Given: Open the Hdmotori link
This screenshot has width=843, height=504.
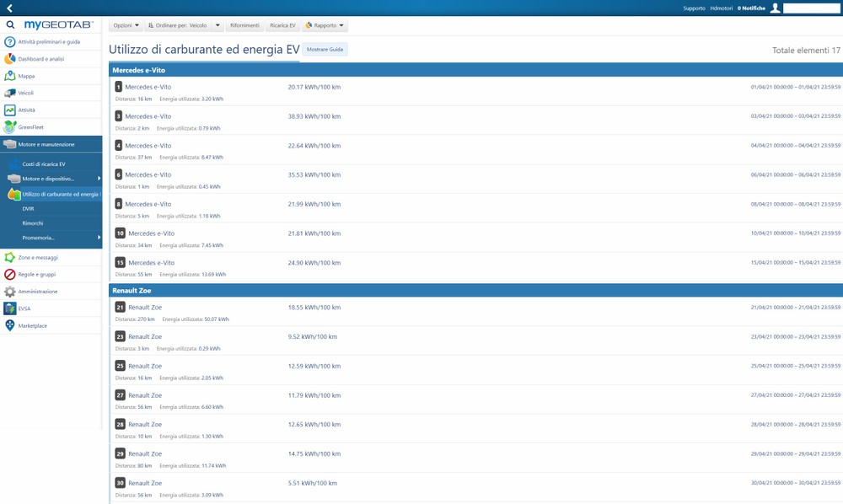Looking at the screenshot, I should point(721,8).
